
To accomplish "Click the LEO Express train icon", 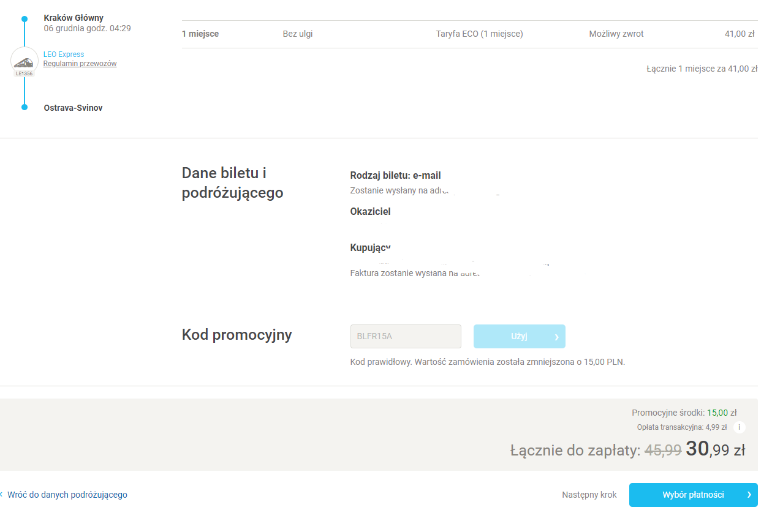I will click(x=25, y=62).
